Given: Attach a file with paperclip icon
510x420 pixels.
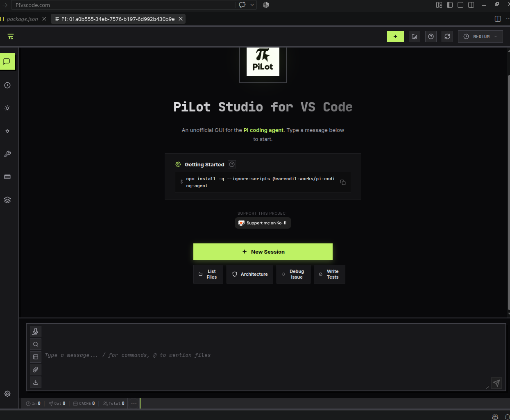Looking at the screenshot, I should [36, 370].
